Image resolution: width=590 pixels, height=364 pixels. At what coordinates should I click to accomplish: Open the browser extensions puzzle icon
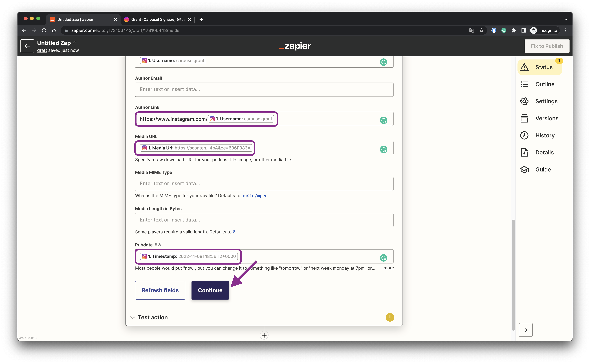tap(513, 30)
